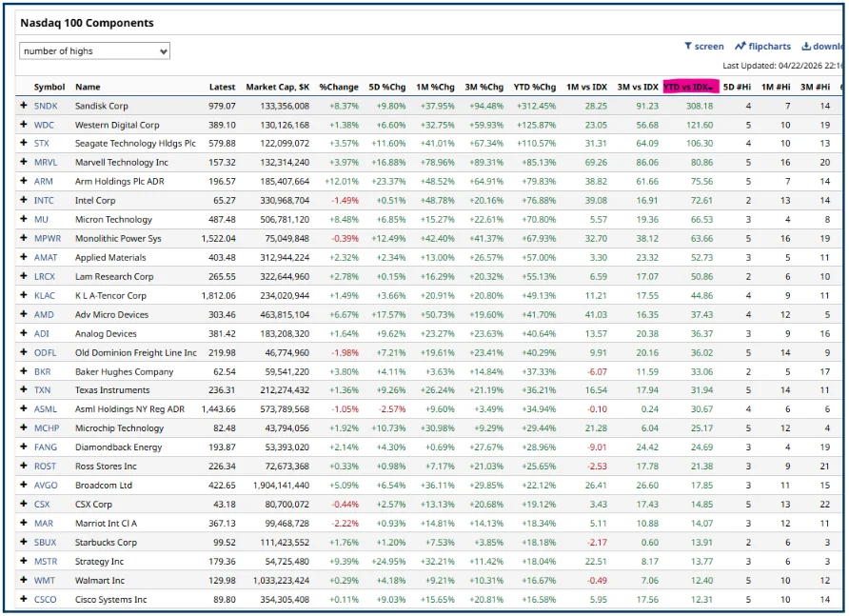Expand the ARM row plus icon
Image resolution: width=849 pixels, height=616 pixels.
23,181
